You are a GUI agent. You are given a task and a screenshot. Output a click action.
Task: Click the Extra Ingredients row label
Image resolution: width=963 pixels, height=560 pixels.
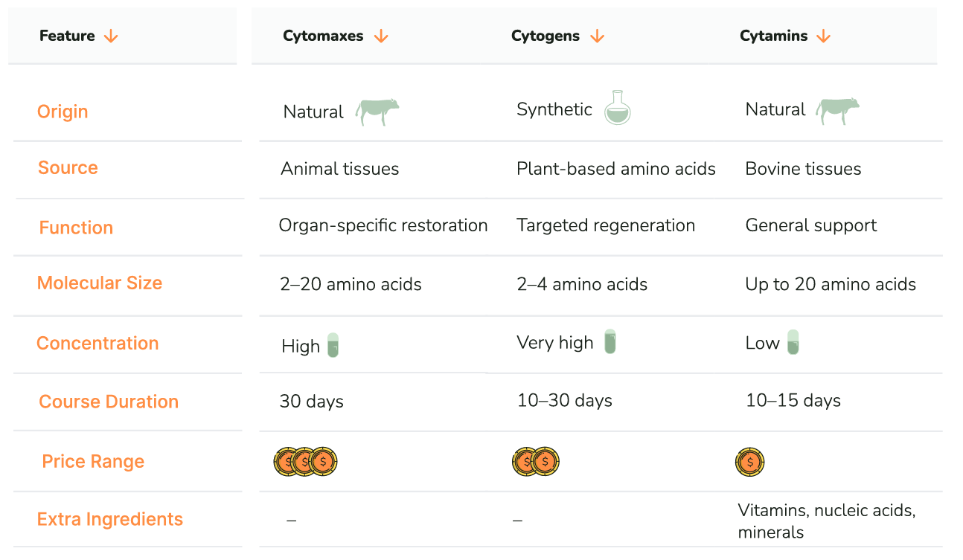(x=110, y=519)
